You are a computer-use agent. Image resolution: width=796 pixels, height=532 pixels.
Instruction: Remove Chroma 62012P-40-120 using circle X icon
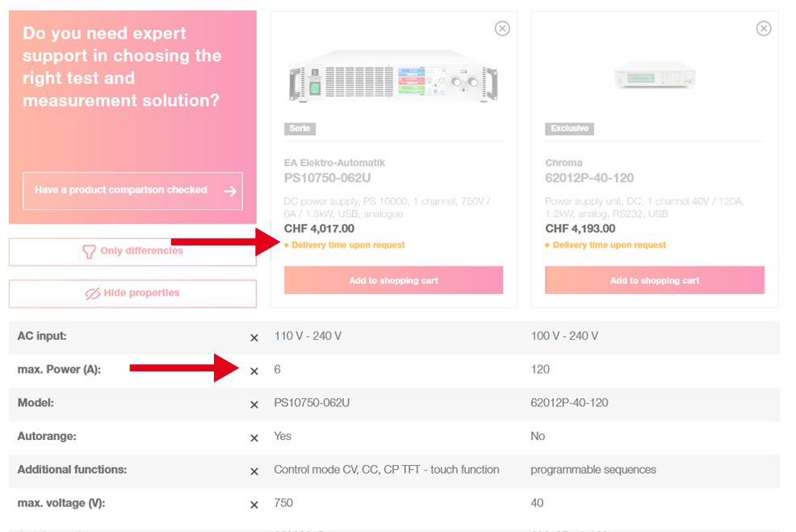[764, 28]
